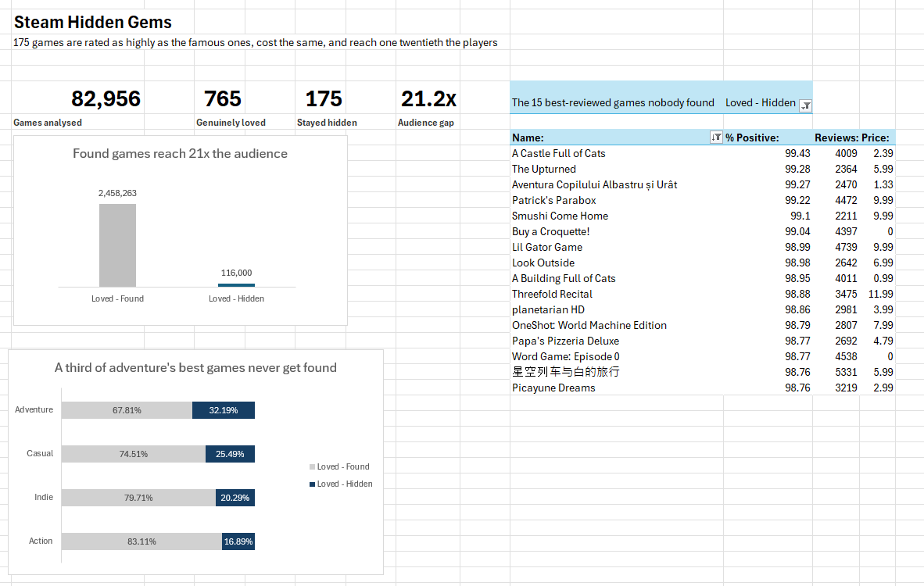This screenshot has height=586, width=924.
Task: Select the Action 83.11% found bar segment
Action: (141, 541)
